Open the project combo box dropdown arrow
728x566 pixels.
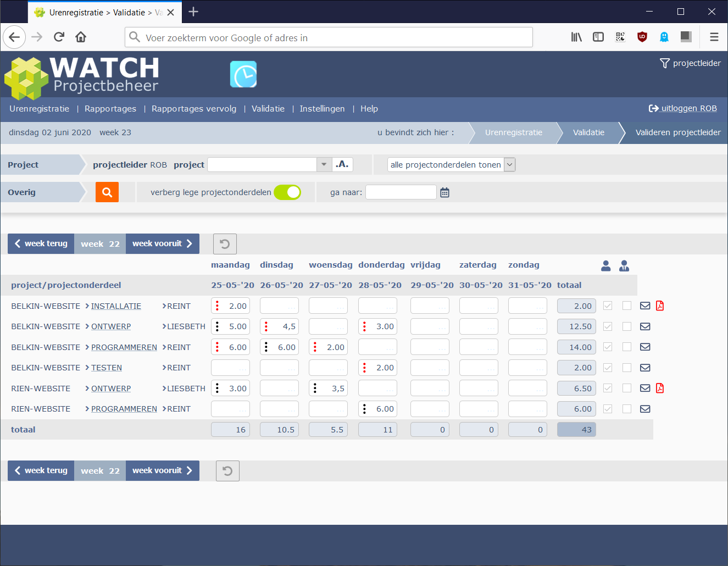click(324, 164)
